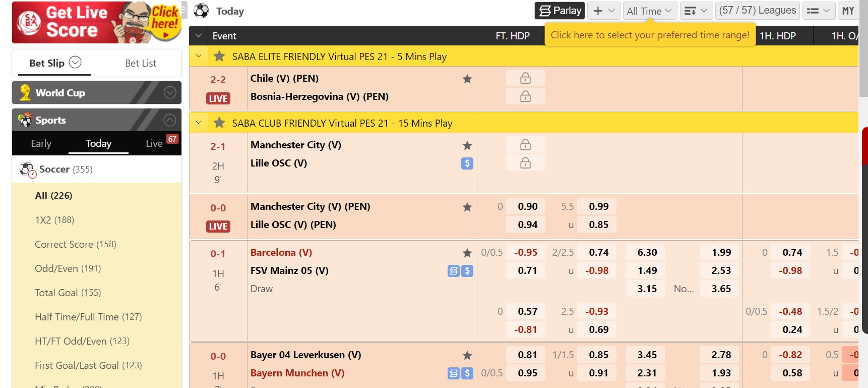Click the time range tooltip hint
The width and height of the screenshot is (868, 388).
point(650,35)
